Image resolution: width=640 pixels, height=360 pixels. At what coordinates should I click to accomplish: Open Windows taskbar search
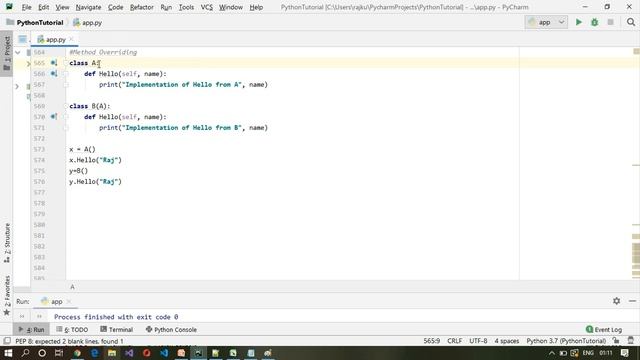coord(25,353)
